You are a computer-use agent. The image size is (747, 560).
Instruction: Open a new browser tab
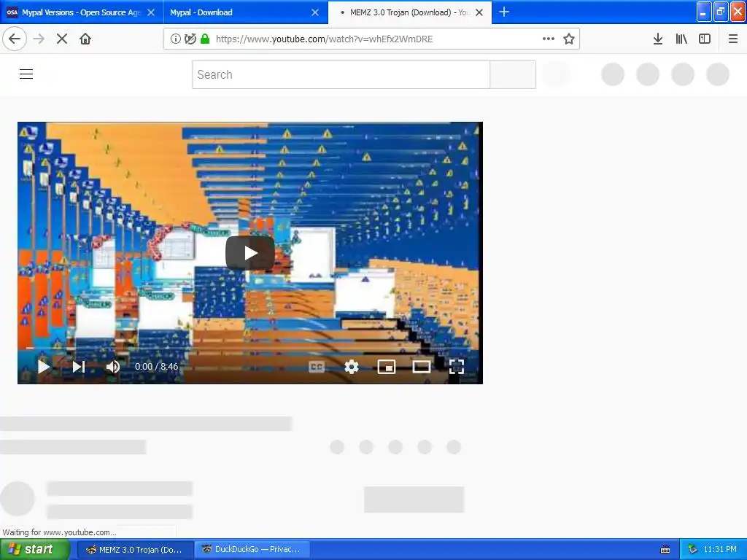pos(504,12)
